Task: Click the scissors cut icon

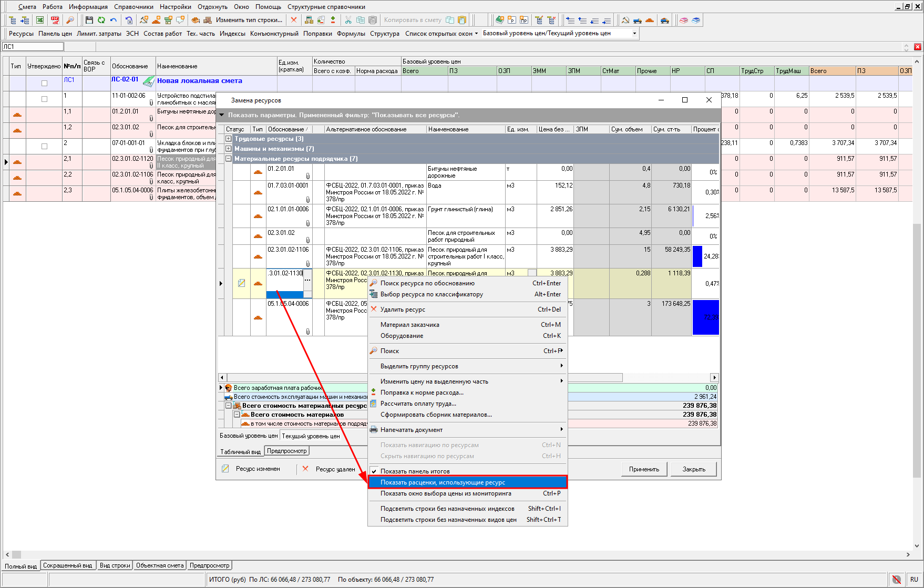Action: point(348,20)
